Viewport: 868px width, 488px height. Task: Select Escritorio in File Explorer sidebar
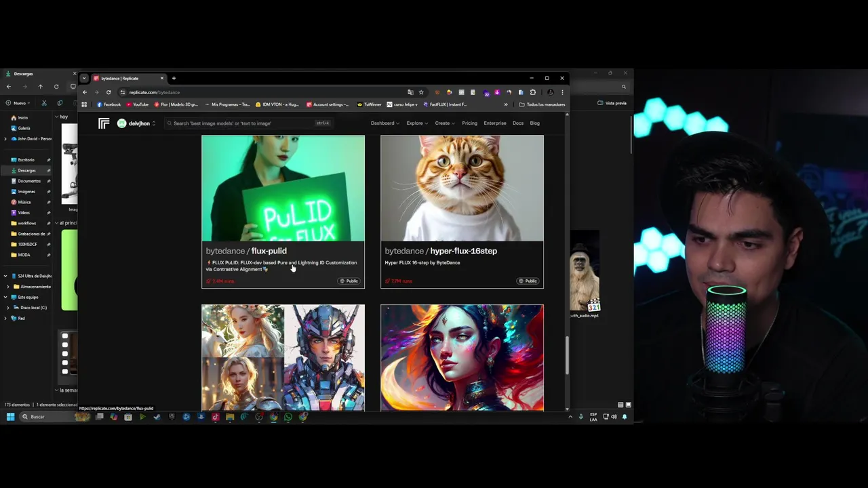pos(23,160)
